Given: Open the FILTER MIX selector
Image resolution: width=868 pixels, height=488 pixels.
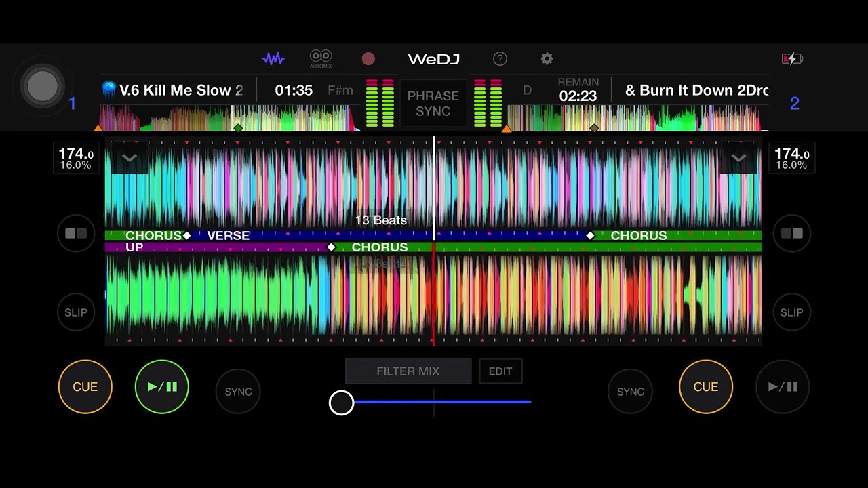Looking at the screenshot, I should pos(408,371).
